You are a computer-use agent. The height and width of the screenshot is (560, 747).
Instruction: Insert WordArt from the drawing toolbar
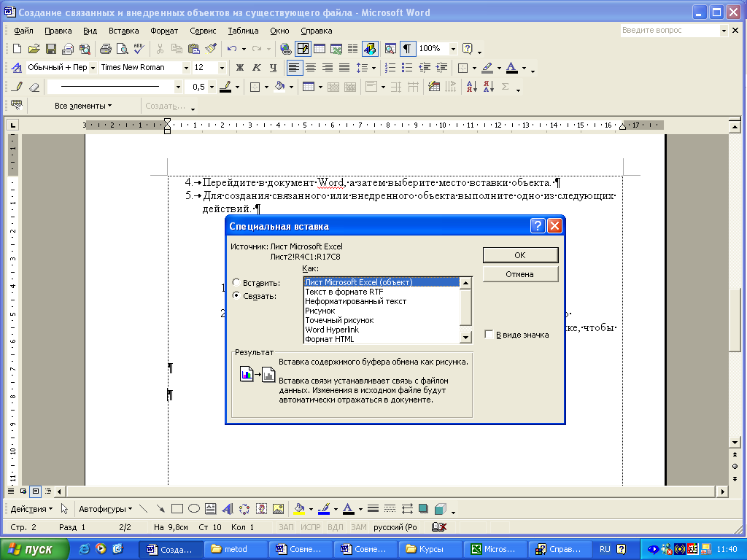coord(228,509)
